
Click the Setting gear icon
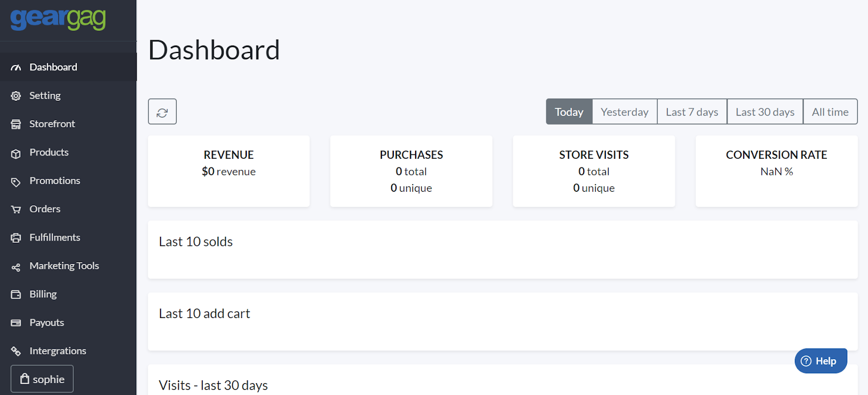click(x=16, y=96)
